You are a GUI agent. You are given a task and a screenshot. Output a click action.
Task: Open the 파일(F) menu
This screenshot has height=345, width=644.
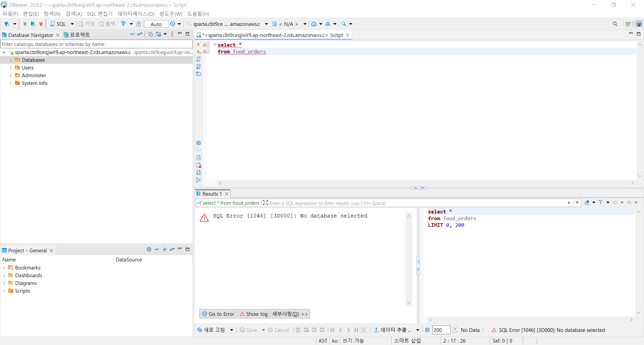click(x=10, y=14)
